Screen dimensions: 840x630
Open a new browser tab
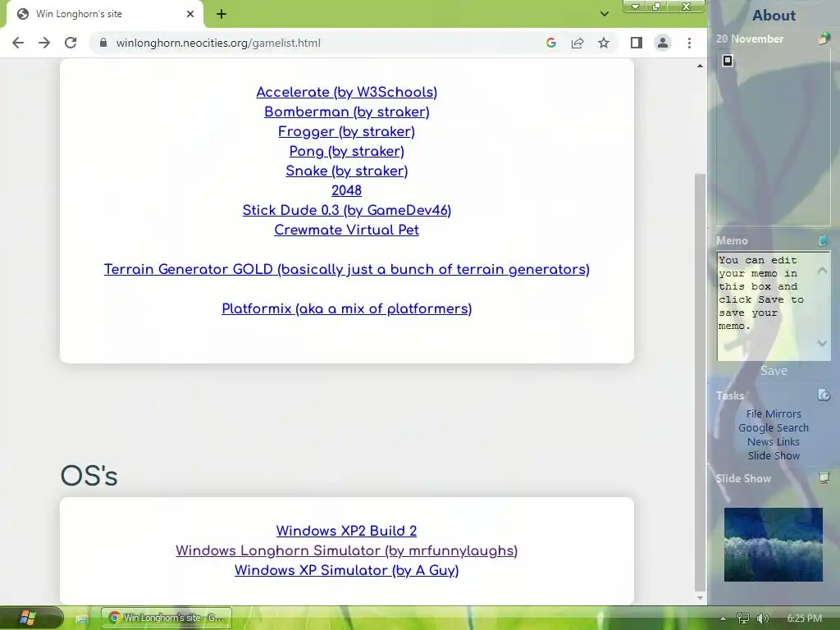coord(221,14)
